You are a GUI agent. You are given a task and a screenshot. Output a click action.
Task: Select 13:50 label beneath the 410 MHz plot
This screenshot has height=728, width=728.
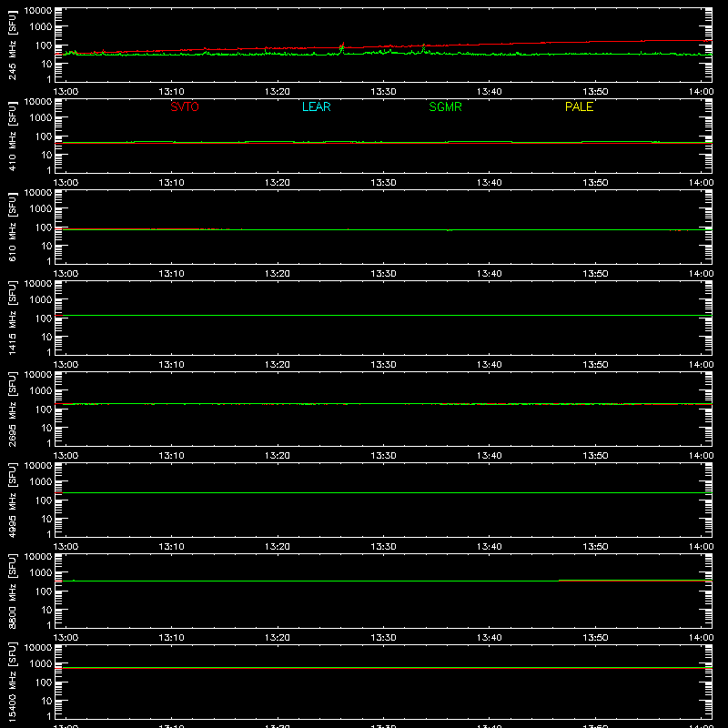(595, 183)
